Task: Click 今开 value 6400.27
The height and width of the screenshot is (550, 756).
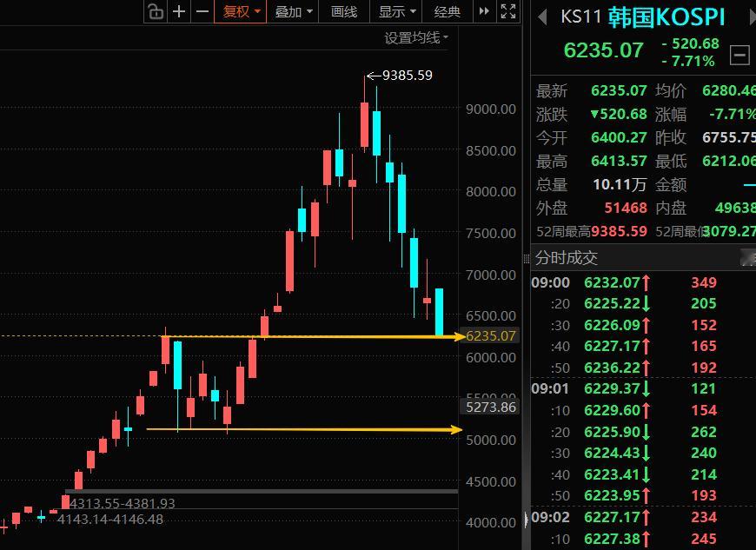Action: 619,137
